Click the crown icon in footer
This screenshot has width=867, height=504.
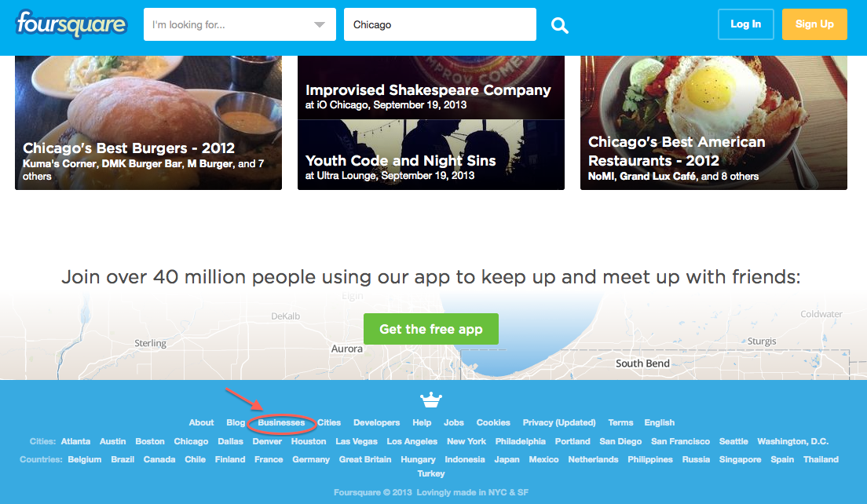coord(430,399)
